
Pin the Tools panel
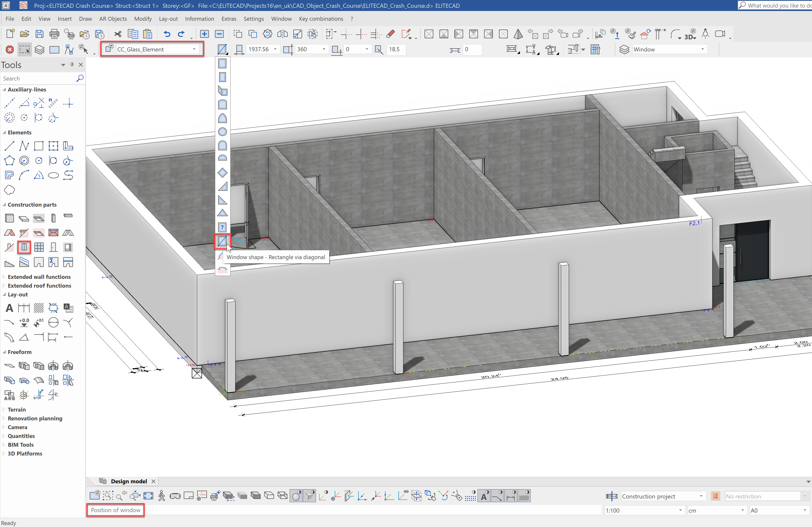coord(72,64)
